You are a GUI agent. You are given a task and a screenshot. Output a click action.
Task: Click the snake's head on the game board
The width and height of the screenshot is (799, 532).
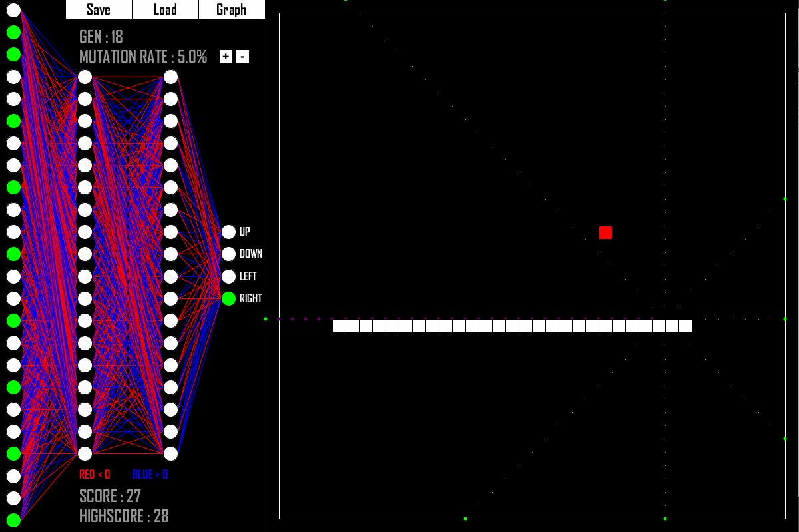(x=686, y=326)
